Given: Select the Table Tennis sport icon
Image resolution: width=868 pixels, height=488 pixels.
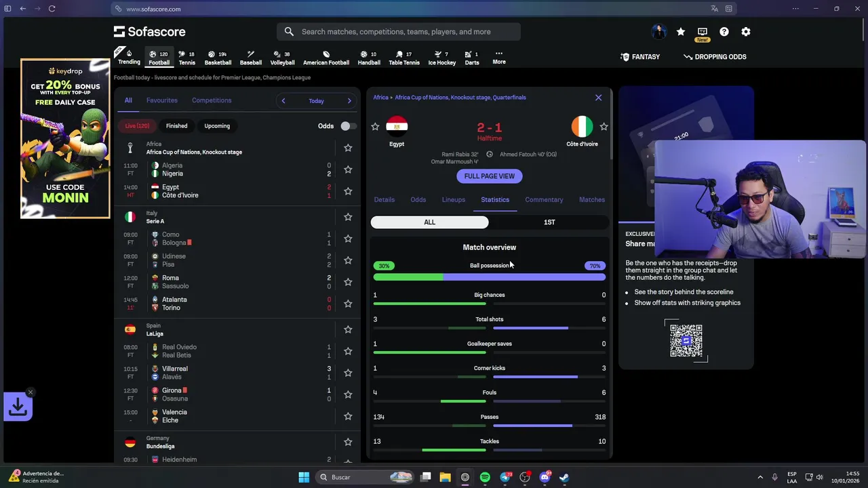Looking at the screenshot, I should [x=404, y=58].
